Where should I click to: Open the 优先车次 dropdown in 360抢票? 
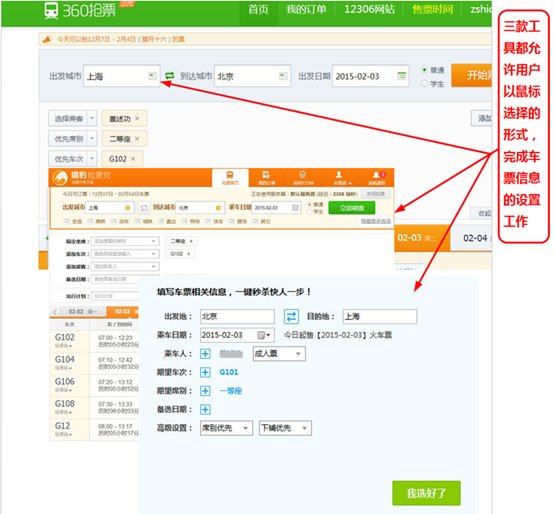tap(92, 159)
